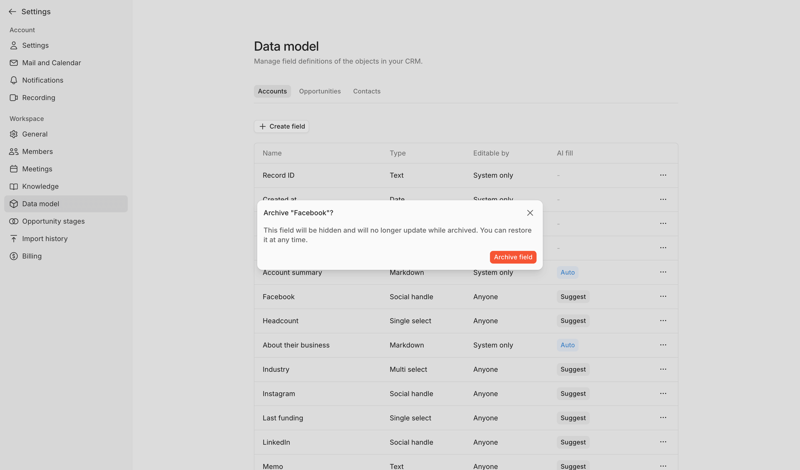
Task: Click Suggest AI fill for Instagram
Action: (x=573, y=394)
